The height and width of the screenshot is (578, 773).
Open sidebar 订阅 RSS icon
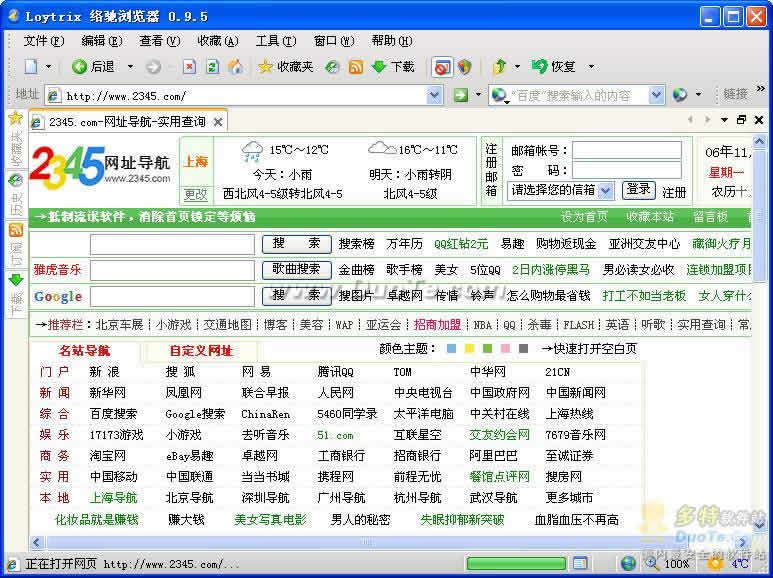coord(16,230)
